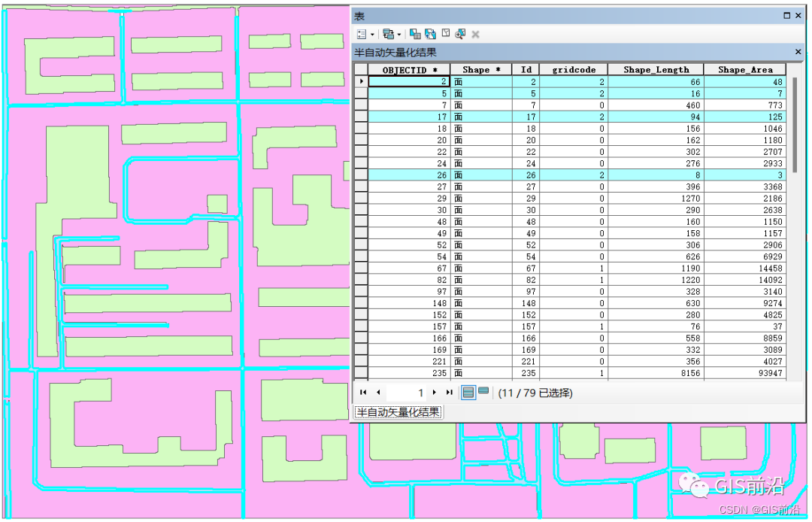Go to the first record in table
The height and width of the screenshot is (522, 812).
coord(363,393)
